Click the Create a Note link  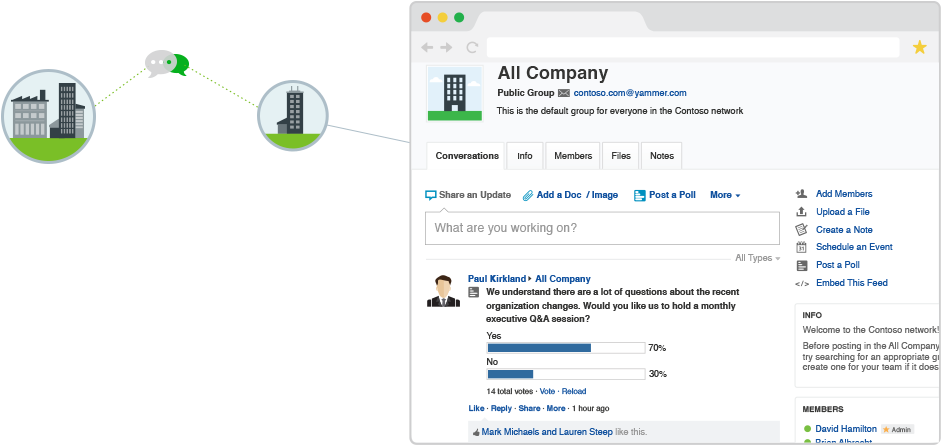(x=844, y=230)
